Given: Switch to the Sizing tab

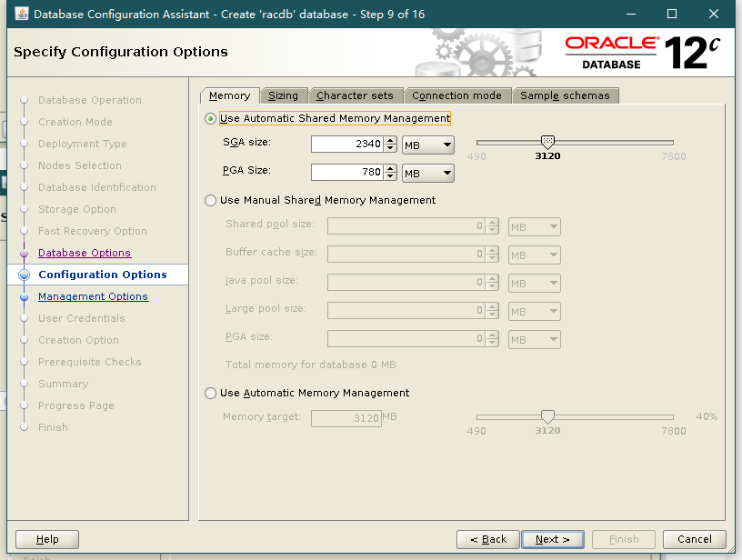Looking at the screenshot, I should pos(283,95).
